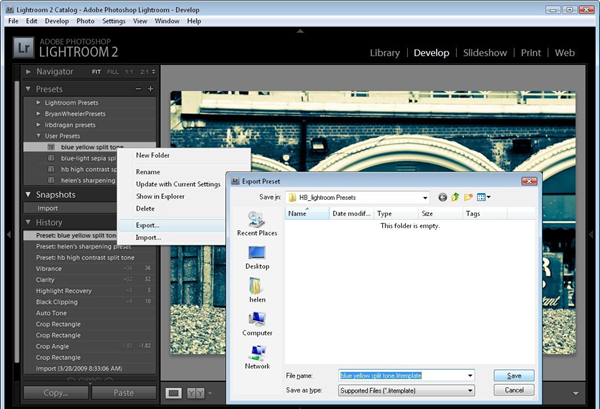Screen dimensions: 600x409
Task: Sort by Date modified column header
Action: tap(351, 213)
